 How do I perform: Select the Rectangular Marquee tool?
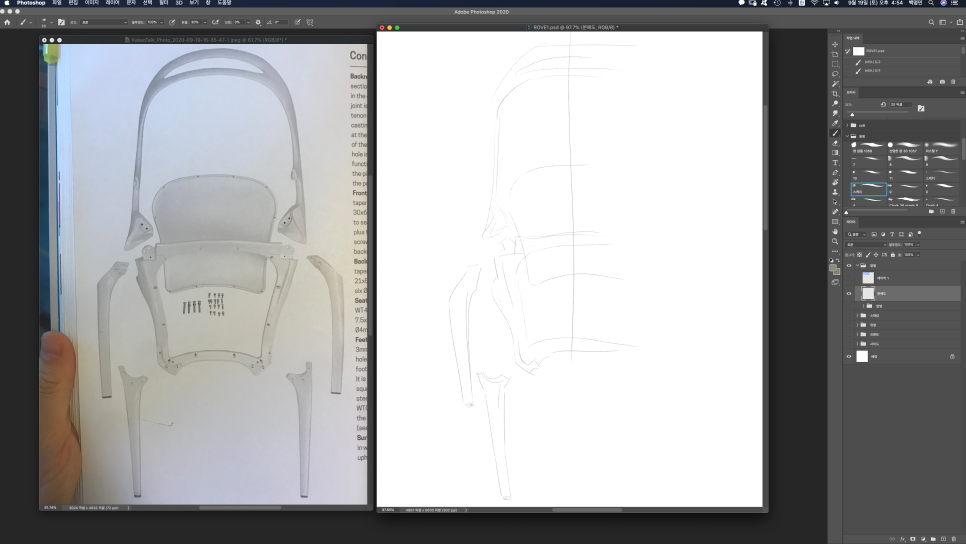tap(835, 64)
